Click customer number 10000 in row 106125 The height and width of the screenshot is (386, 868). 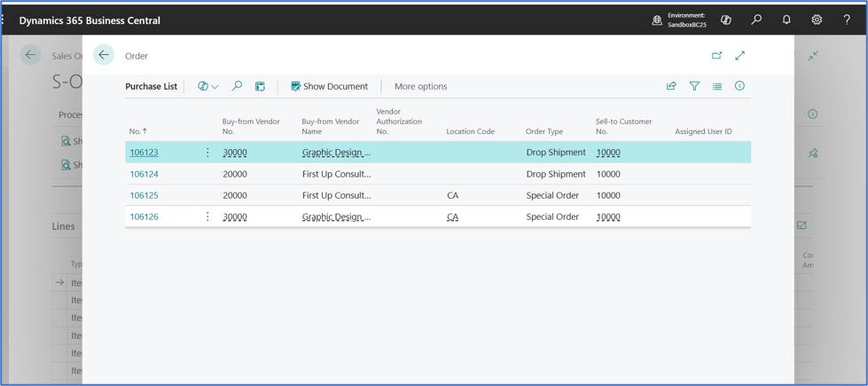click(x=608, y=195)
